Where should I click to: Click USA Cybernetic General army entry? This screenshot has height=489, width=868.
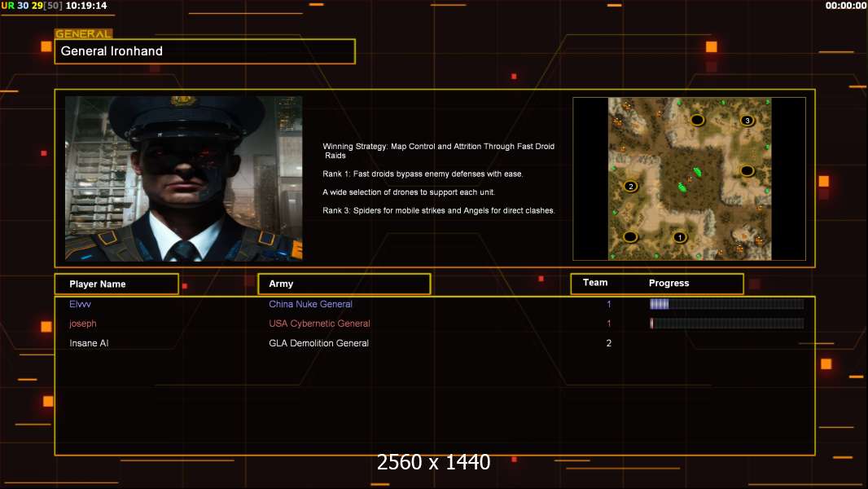[x=319, y=324]
